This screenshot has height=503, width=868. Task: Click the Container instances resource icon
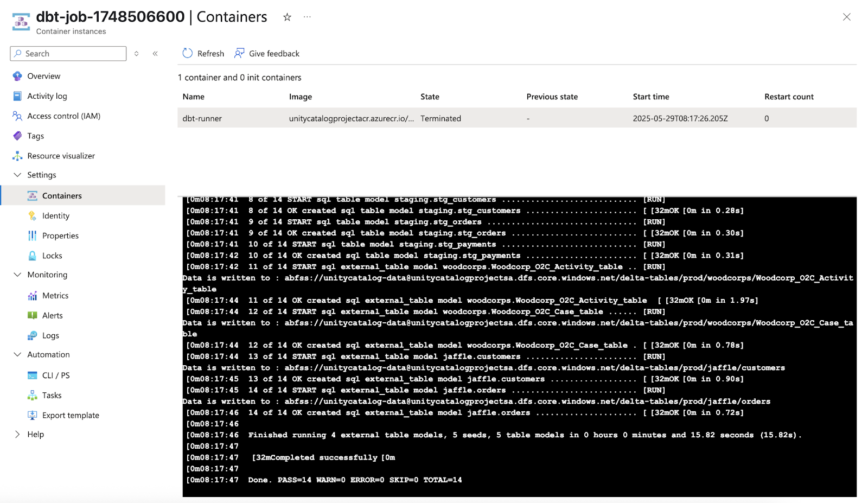click(x=21, y=22)
